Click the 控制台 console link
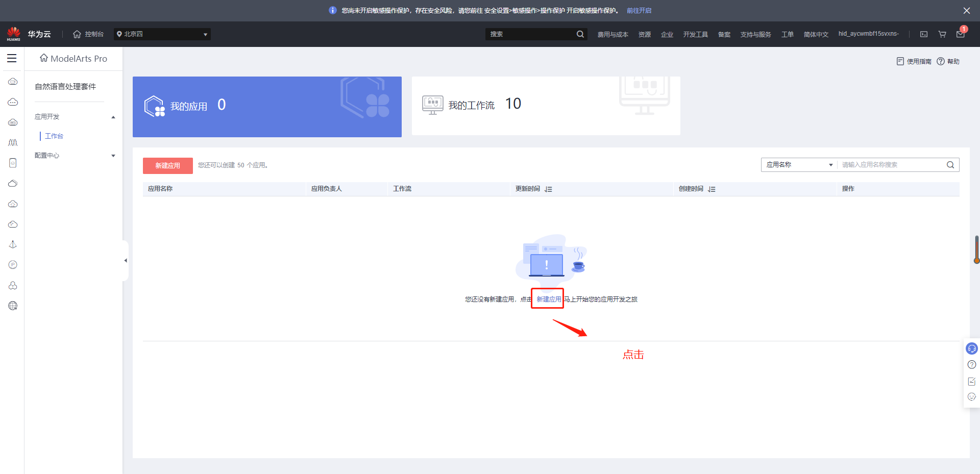This screenshot has height=474, width=980. coord(94,34)
